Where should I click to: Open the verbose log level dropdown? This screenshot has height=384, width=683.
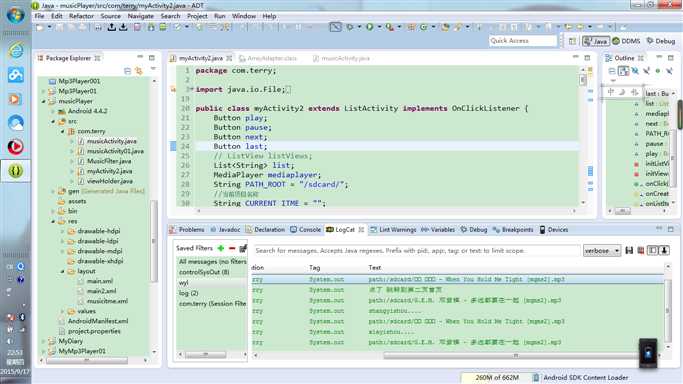602,251
